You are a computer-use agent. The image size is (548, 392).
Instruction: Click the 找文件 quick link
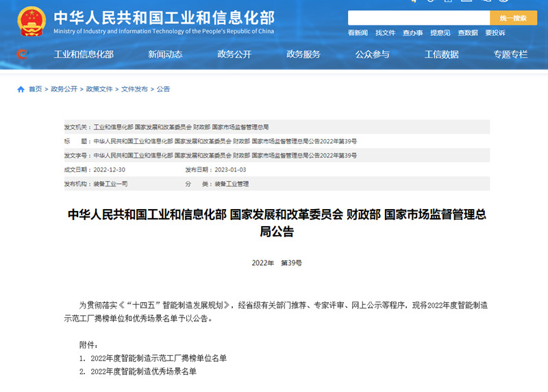coord(385,33)
